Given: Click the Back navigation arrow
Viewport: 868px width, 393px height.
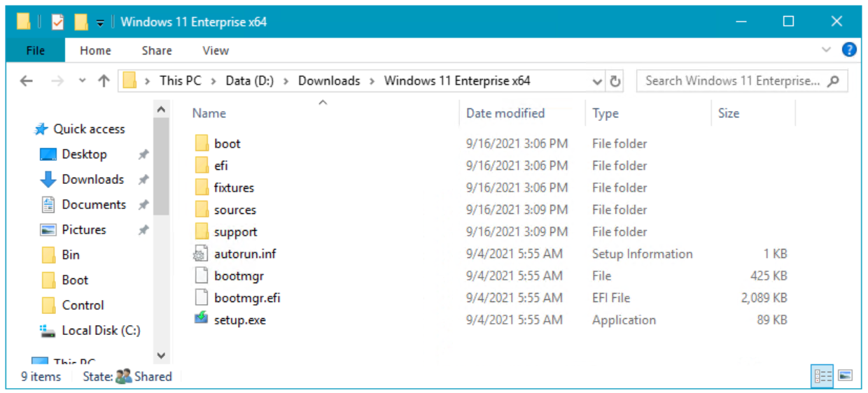Looking at the screenshot, I should coord(27,81).
